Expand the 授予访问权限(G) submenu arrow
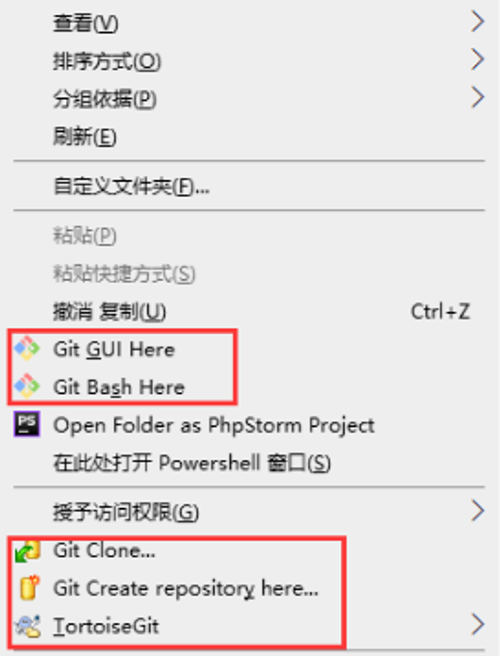The image size is (500, 656). coord(477,511)
